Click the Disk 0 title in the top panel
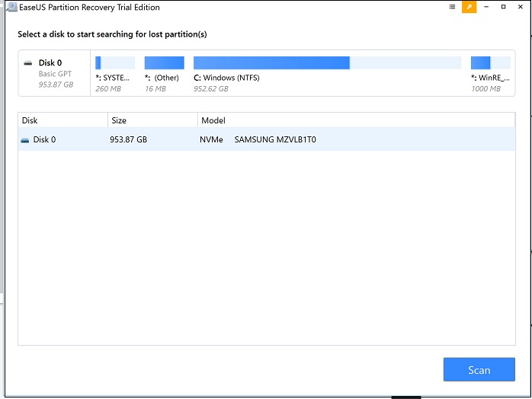This screenshot has height=399, width=532. pyautogui.click(x=50, y=62)
